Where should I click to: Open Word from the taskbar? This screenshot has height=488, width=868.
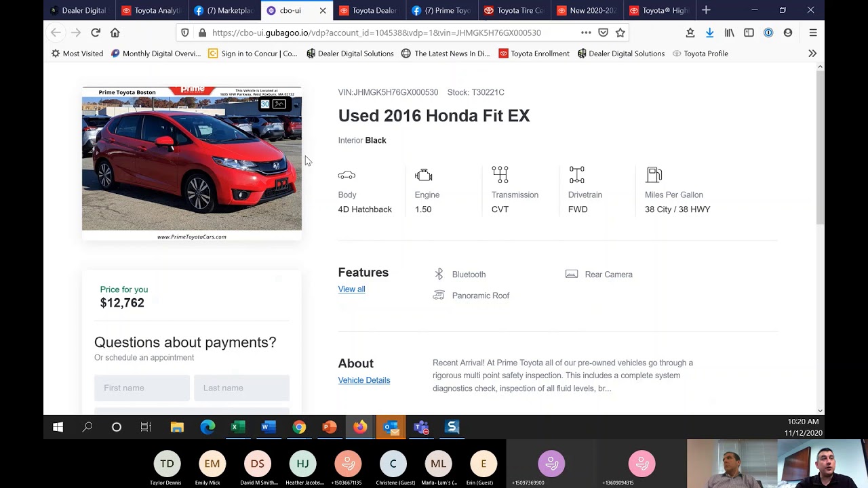point(268,427)
